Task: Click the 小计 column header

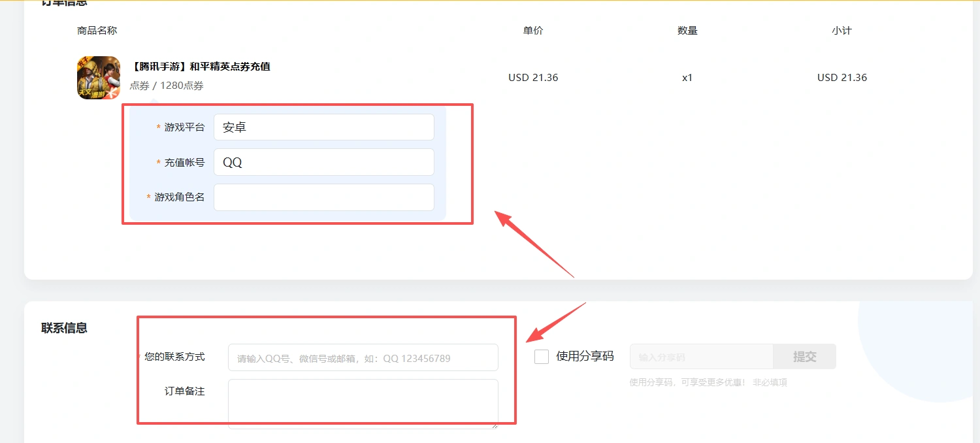Action: 841,31
